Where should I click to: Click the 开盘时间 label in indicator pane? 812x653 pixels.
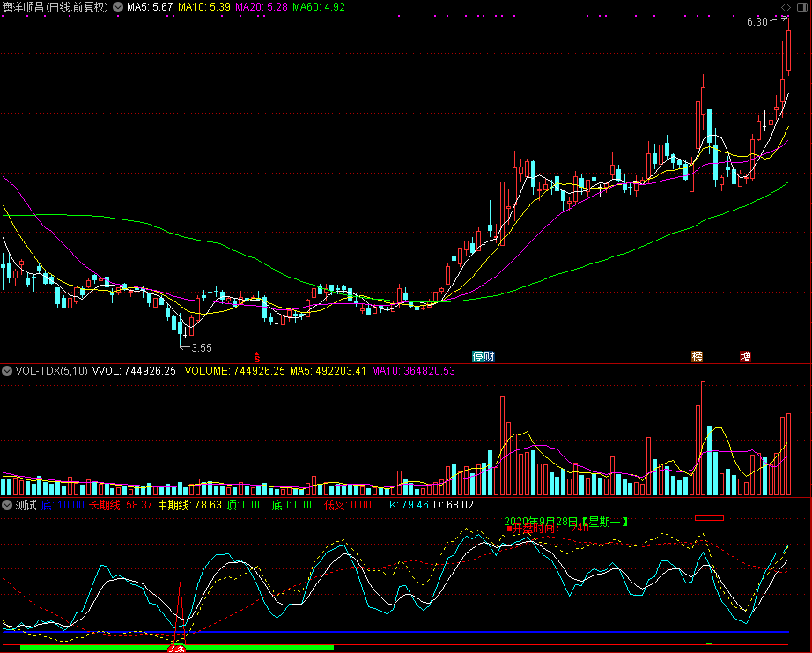[x=534, y=529]
